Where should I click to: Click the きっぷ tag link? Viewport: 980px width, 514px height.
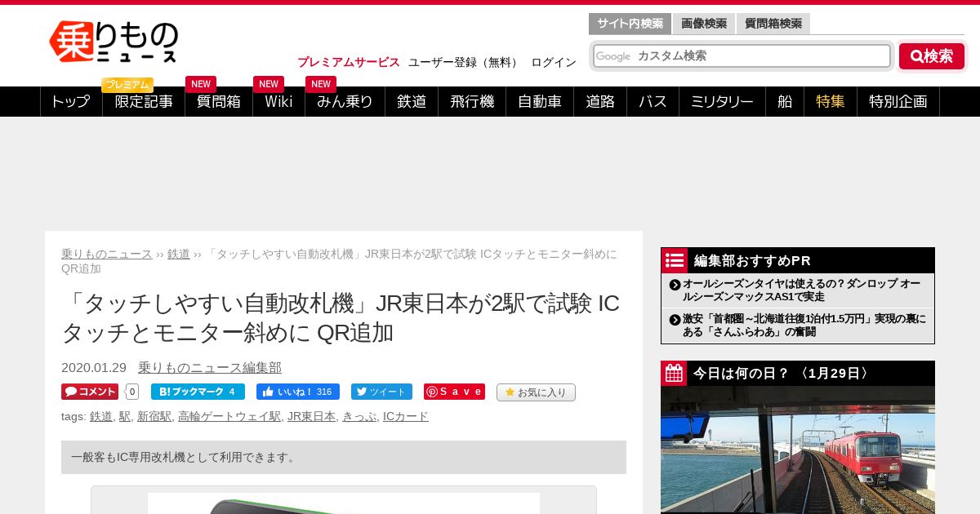click(359, 416)
